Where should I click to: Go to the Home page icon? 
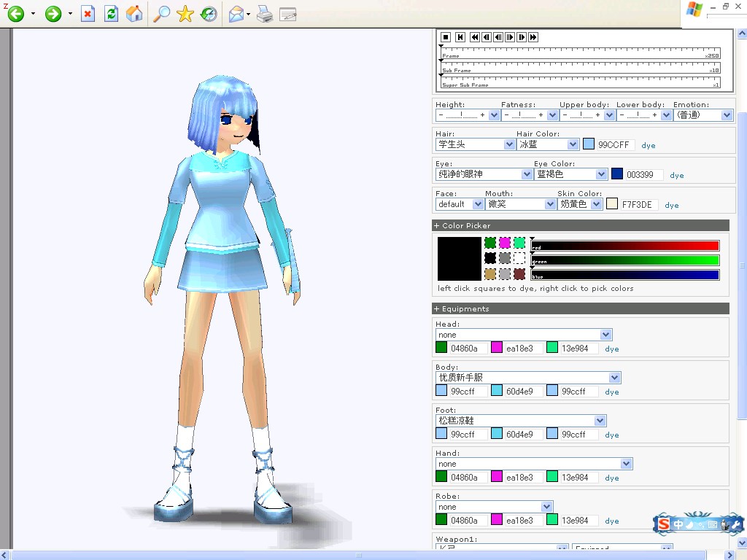(x=134, y=14)
